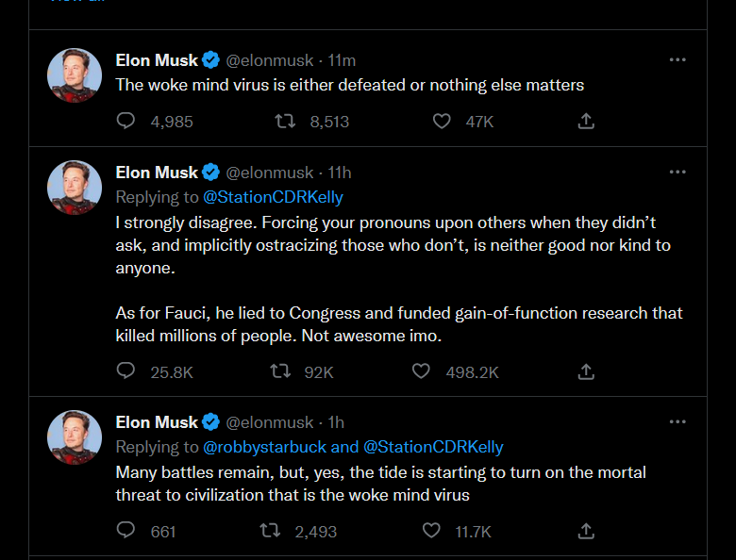Like the tweet with 47K likes
736x560 pixels.
442,121
